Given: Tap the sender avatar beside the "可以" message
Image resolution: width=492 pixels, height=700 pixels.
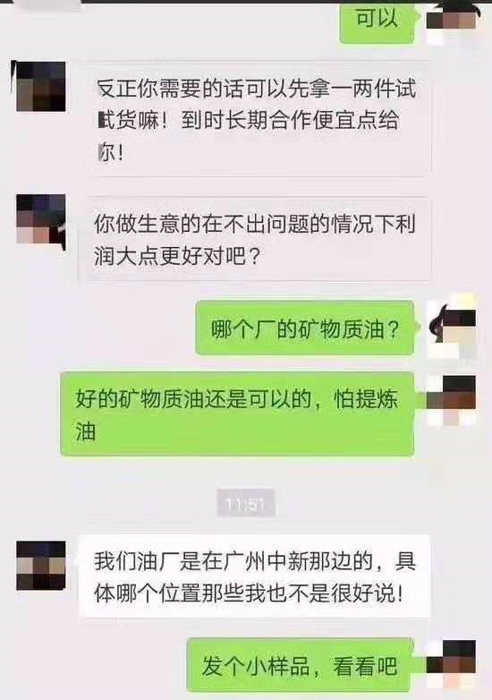Looking at the screenshot, I should [x=451, y=20].
